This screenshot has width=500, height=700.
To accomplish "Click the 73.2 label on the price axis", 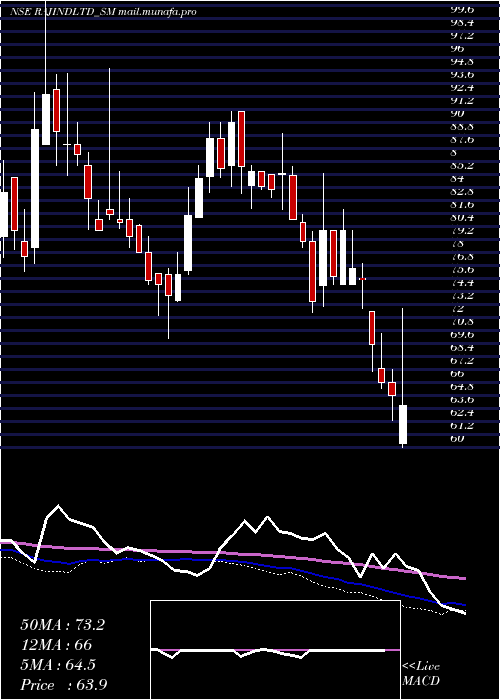I will 464,296.
